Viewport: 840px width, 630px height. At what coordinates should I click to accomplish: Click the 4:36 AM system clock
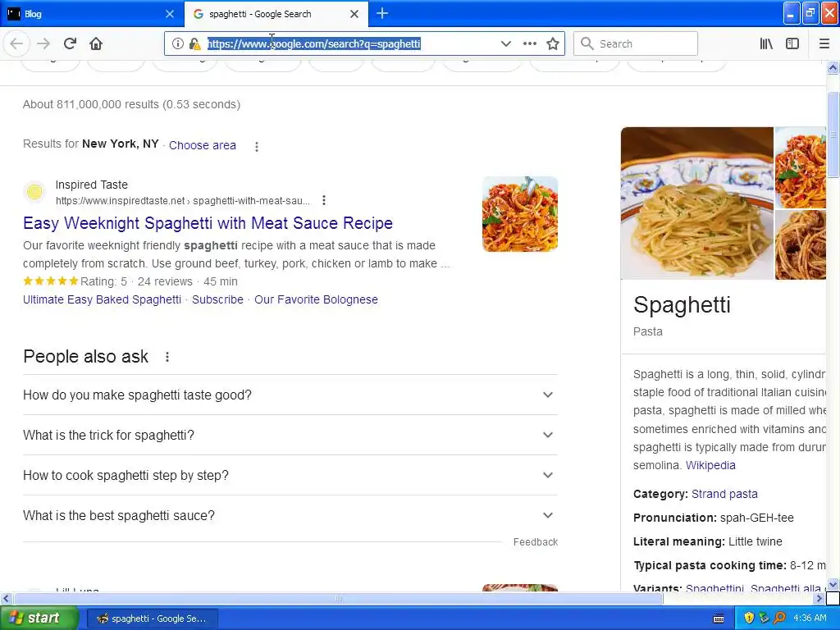click(810, 619)
